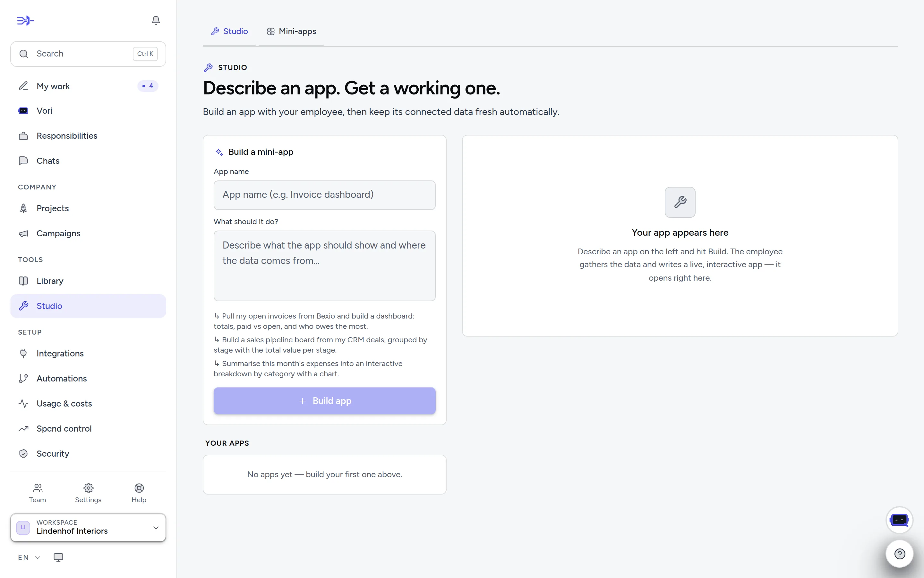Switch to the Mini-apps tab
This screenshot has width=924, height=578.
coord(291,31)
